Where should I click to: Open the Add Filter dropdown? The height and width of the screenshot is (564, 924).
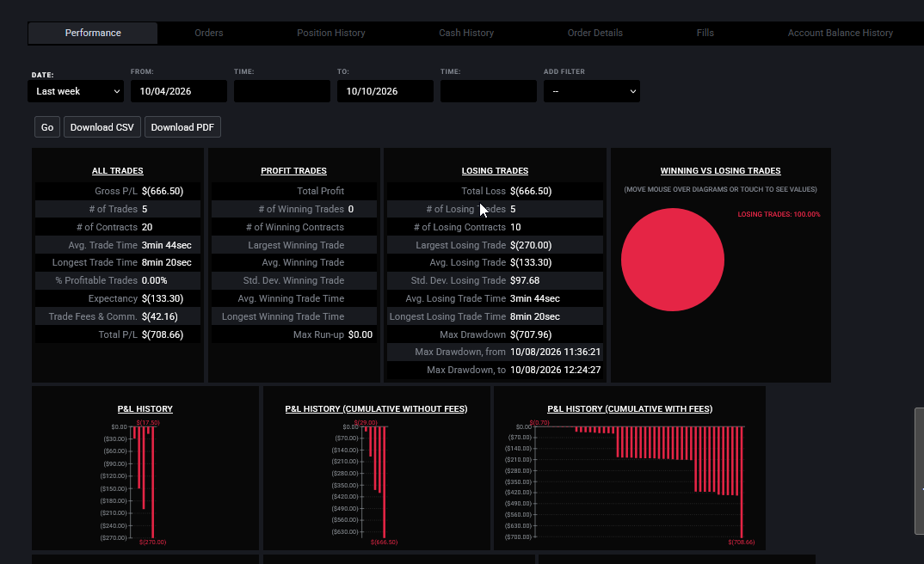click(592, 91)
